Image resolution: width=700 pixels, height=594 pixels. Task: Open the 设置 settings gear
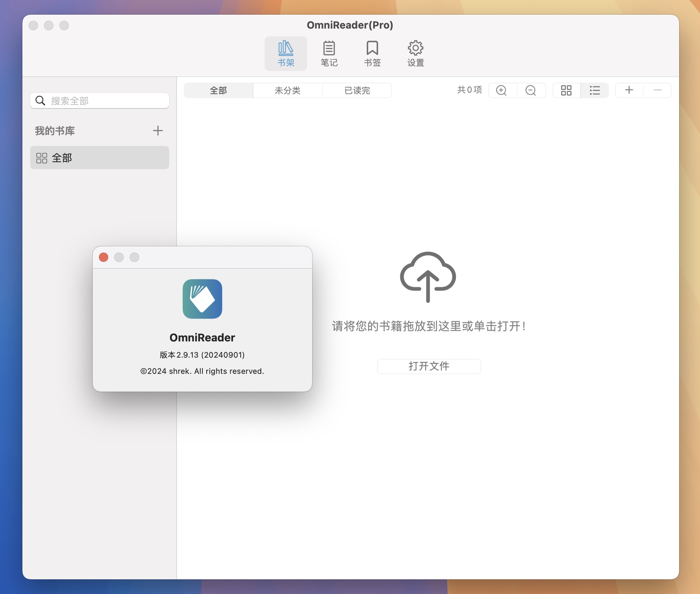click(416, 54)
